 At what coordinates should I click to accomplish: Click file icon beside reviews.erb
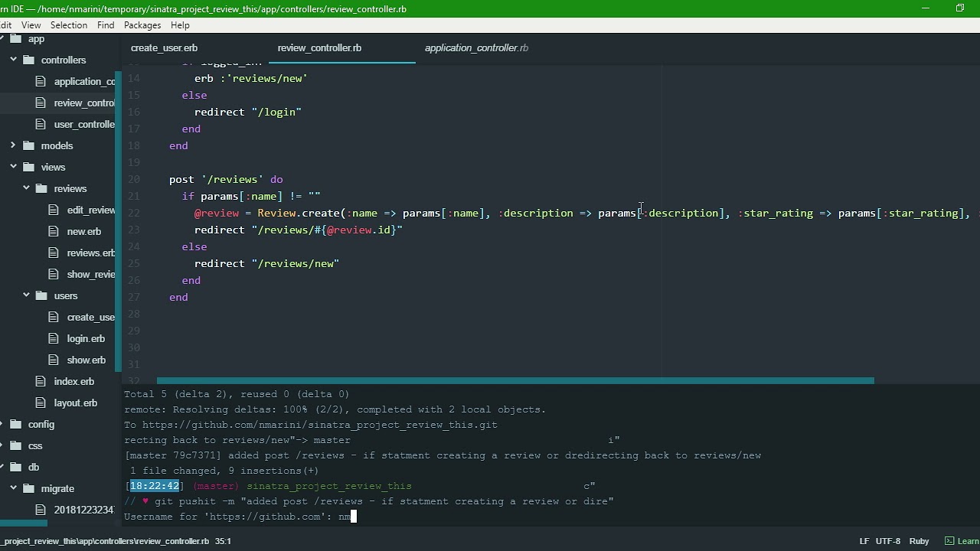(x=54, y=253)
